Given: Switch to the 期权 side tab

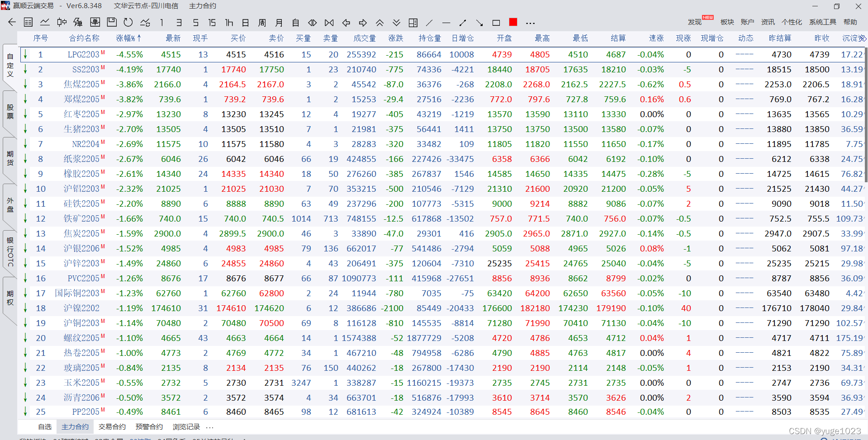Looking at the screenshot, I should pos(10,298).
